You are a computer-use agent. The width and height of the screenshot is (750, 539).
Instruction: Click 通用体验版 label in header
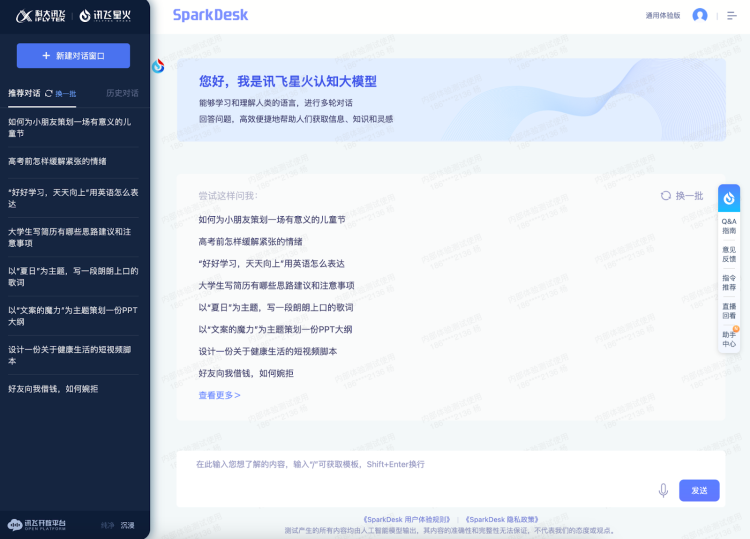point(662,15)
